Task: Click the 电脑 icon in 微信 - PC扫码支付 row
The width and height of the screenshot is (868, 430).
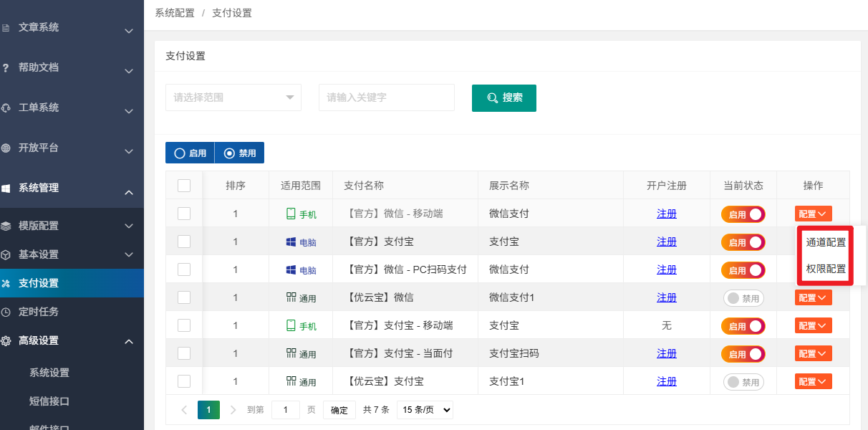Action: point(291,269)
